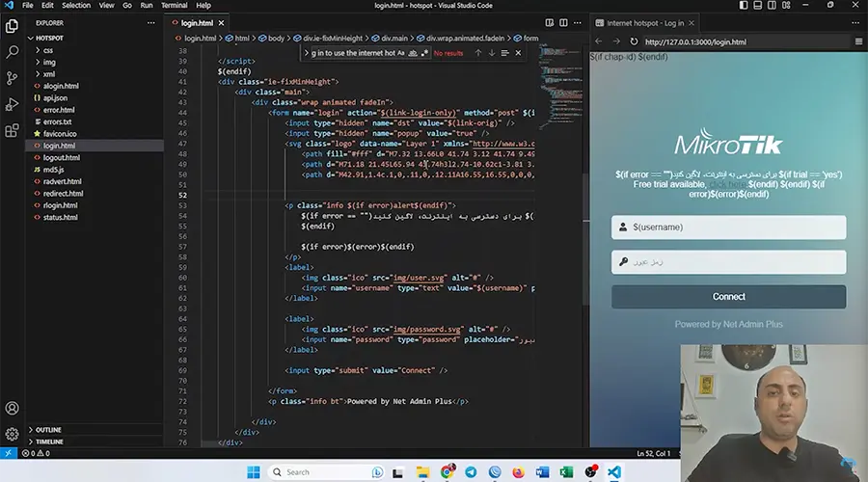Open the Terminal menu
868x482 pixels.
click(x=174, y=5)
